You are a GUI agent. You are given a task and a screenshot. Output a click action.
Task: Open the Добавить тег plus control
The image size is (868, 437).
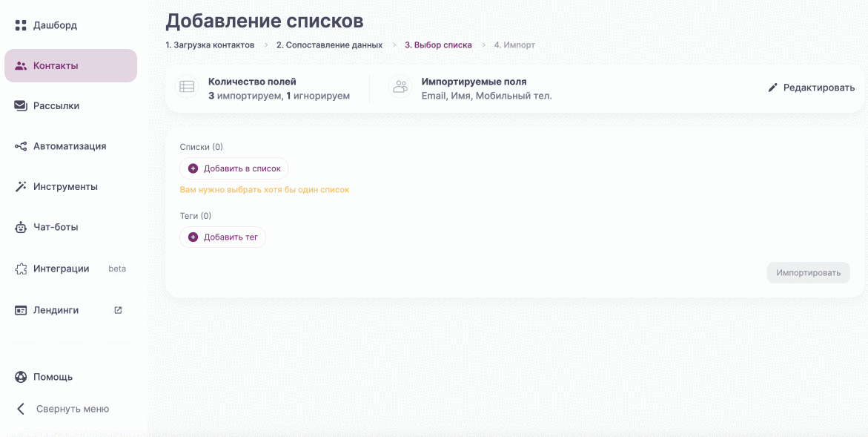coord(193,237)
